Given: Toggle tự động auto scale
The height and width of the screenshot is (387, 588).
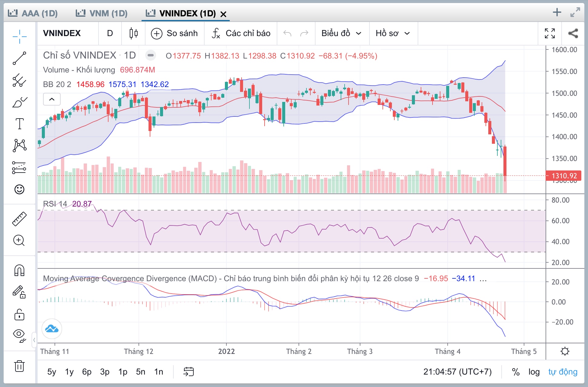Looking at the screenshot, I should [x=563, y=372].
